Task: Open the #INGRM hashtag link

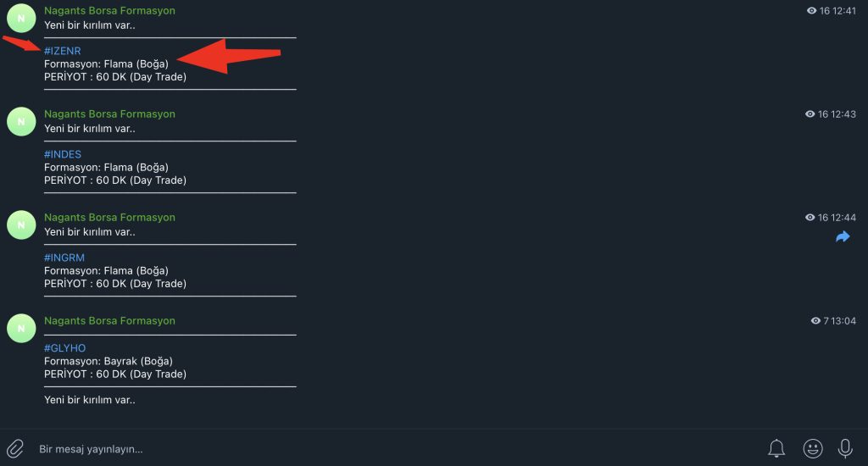Action: [64, 258]
